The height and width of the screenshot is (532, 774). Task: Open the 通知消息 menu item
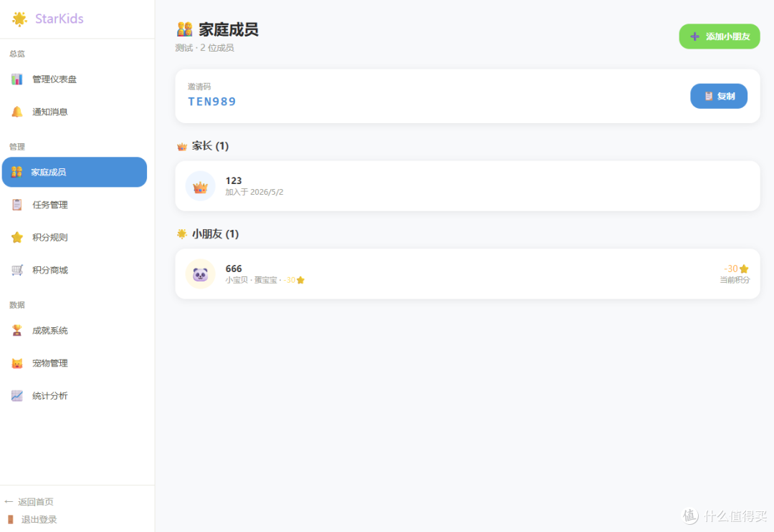74,112
